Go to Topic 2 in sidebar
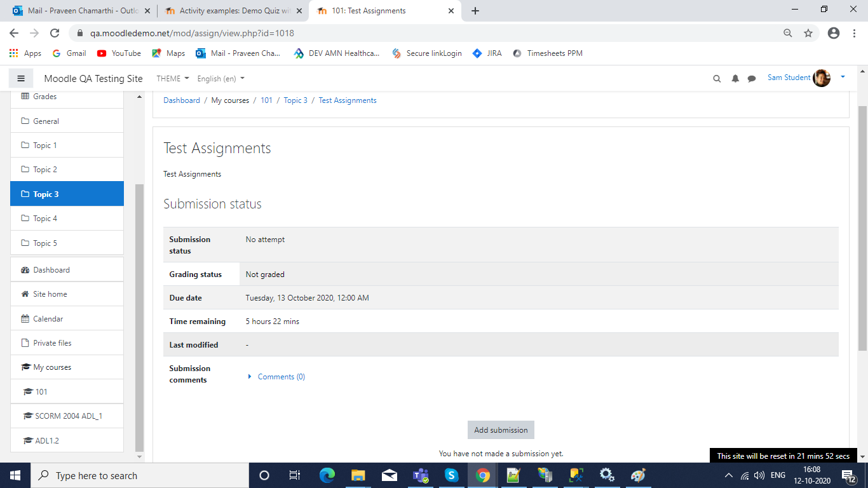 [x=67, y=170]
